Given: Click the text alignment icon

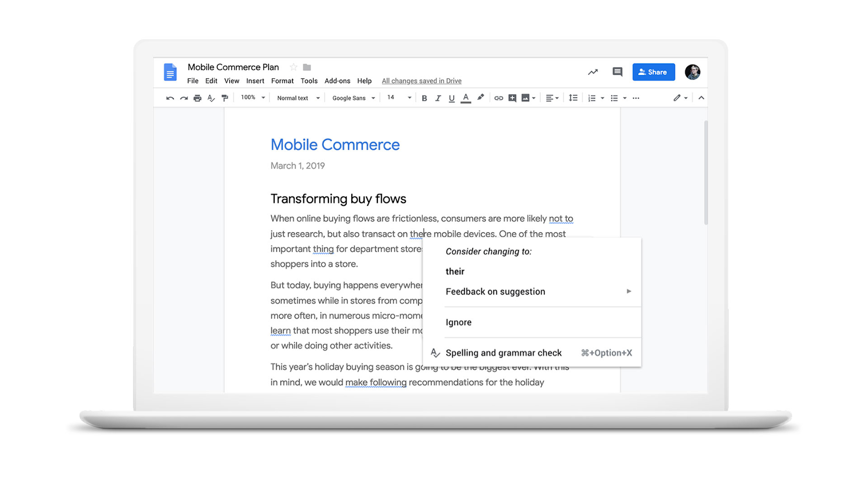Looking at the screenshot, I should click(549, 98).
